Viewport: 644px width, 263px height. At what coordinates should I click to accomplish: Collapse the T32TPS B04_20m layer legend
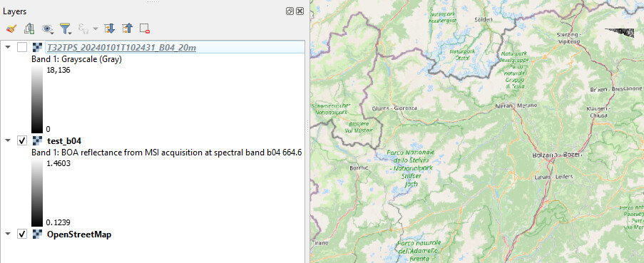[8, 47]
